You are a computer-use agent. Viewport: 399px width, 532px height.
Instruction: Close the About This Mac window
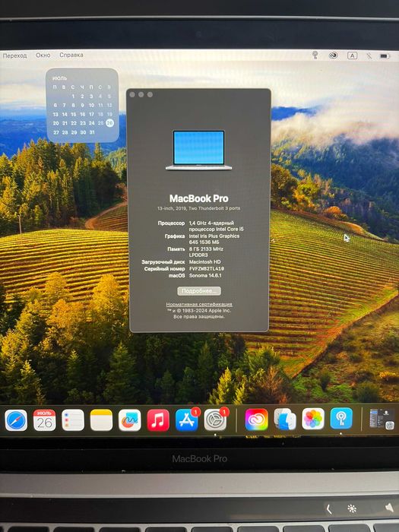point(132,95)
